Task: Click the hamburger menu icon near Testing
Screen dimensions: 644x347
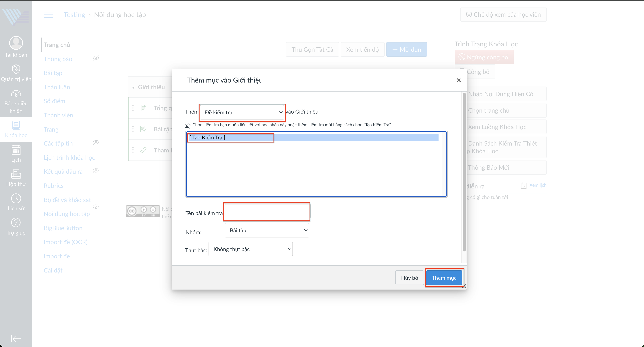Action: tap(48, 15)
